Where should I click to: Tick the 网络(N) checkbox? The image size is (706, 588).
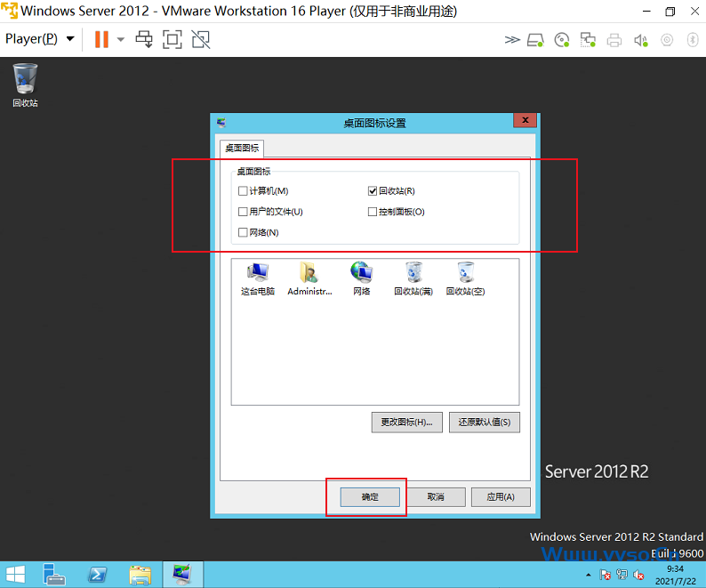coord(243,232)
